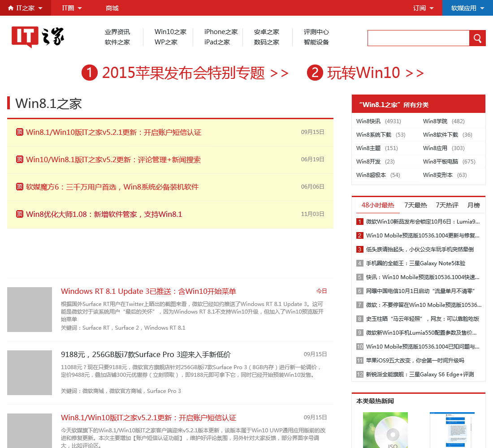The height and width of the screenshot is (448, 493).
Task: Click the IT之家 site logo
Action: [x=38, y=37]
